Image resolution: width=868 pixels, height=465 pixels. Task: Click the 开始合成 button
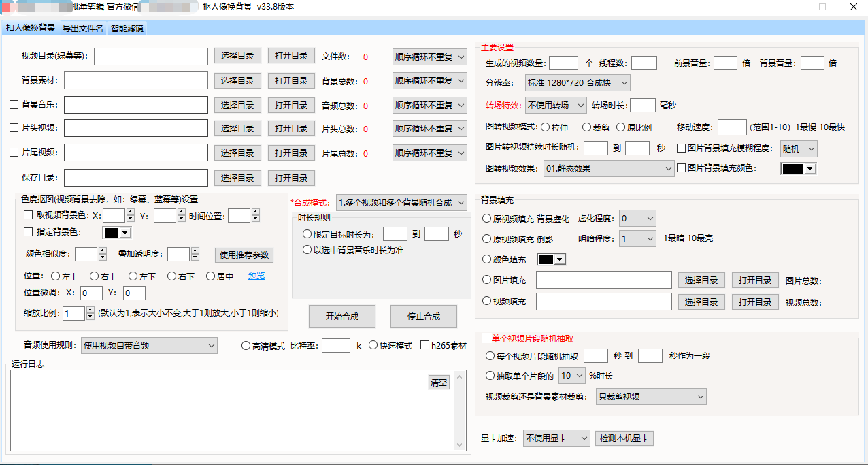(x=341, y=317)
